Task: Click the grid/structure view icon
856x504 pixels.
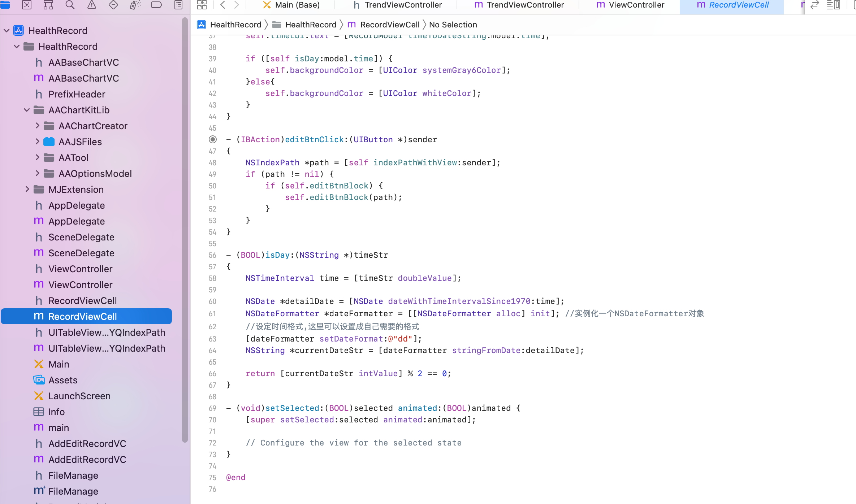Action: [x=202, y=5]
